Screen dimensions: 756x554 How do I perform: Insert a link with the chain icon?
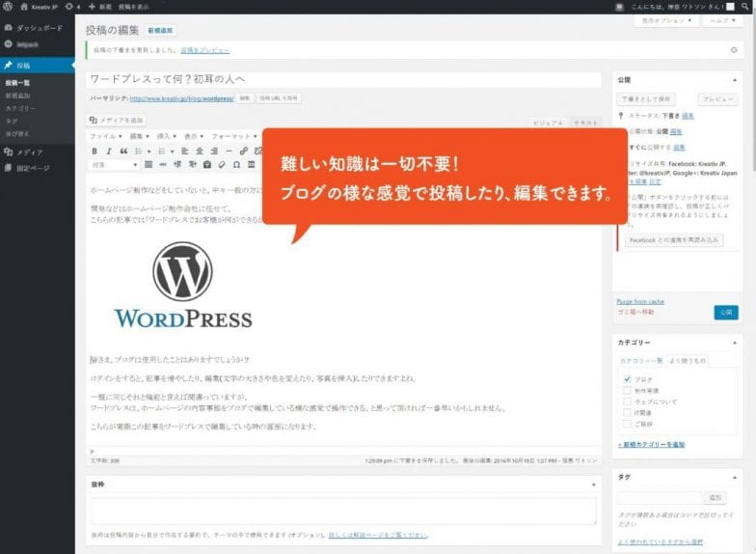point(244,151)
